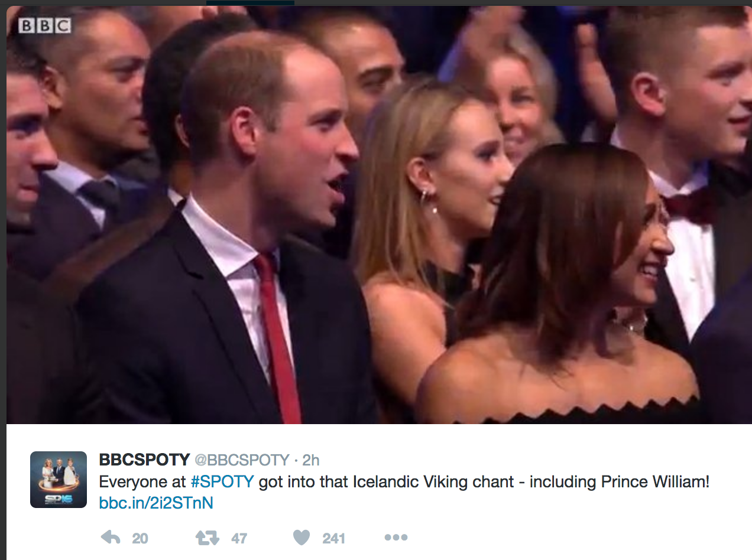This screenshot has height=560, width=752.
Task: Like the tweet with the heart icon
Action: click(302, 538)
